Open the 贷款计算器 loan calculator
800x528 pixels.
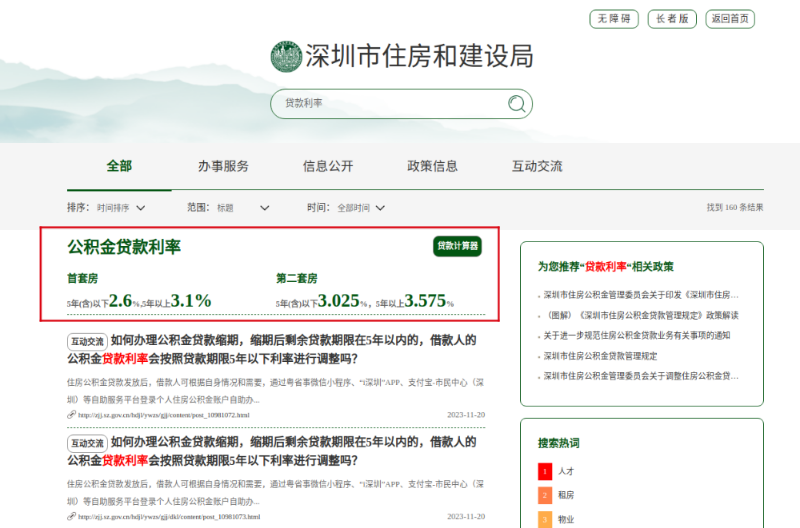(x=457, y=246)
